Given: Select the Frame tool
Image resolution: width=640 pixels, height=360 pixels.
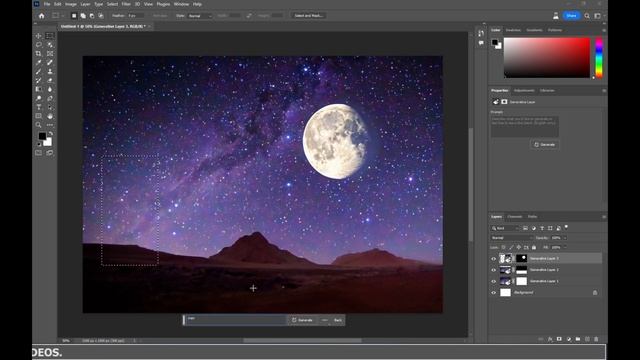Looking at the screenshot, I should (50, 54).
